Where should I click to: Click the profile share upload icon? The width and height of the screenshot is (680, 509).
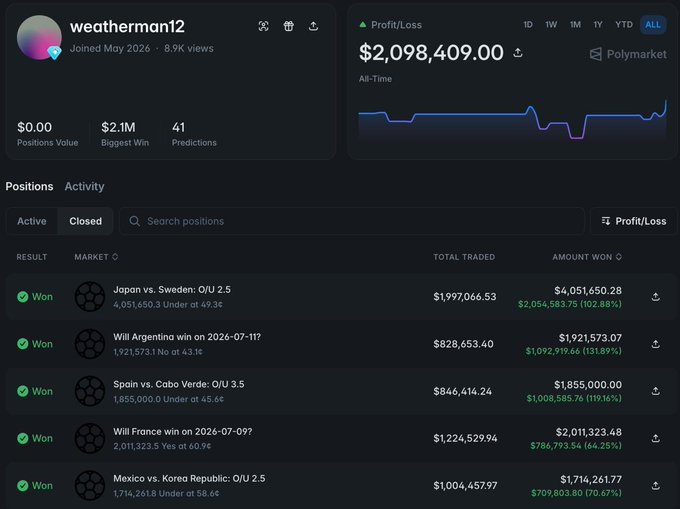313,26
